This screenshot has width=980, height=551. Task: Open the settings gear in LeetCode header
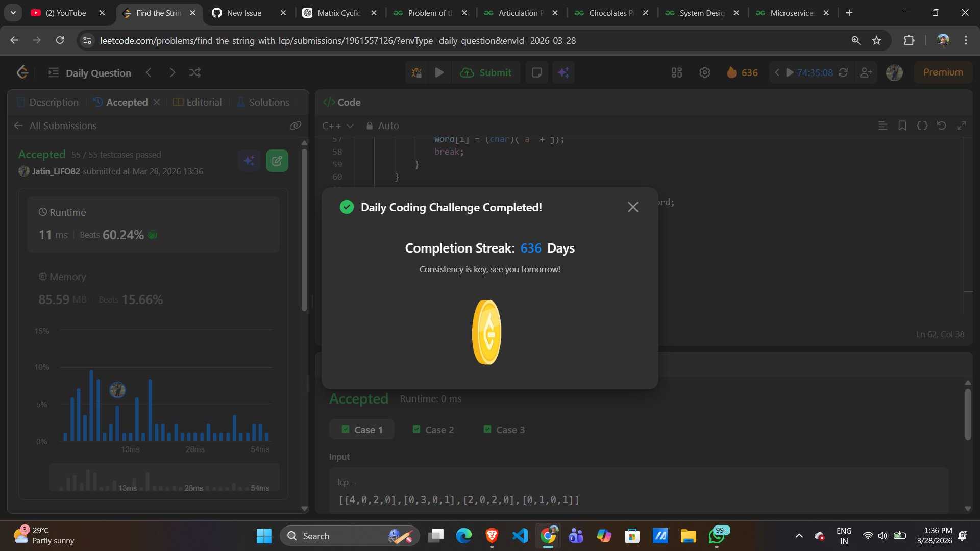[x=704, y=72]
